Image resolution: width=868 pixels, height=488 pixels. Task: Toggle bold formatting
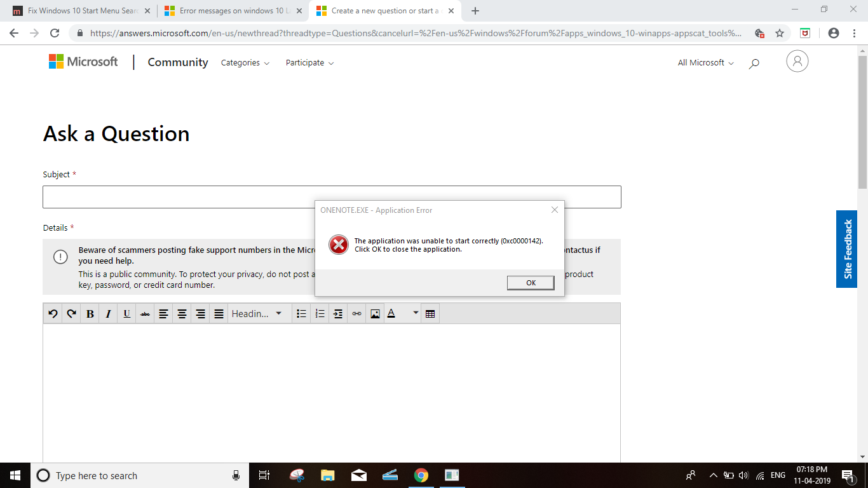[x=90, y=313]
